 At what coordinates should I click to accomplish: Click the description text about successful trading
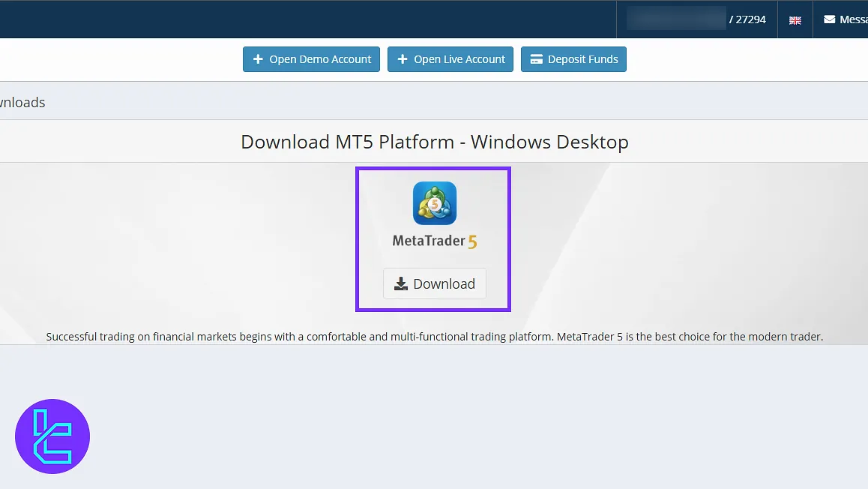(434, 337)
